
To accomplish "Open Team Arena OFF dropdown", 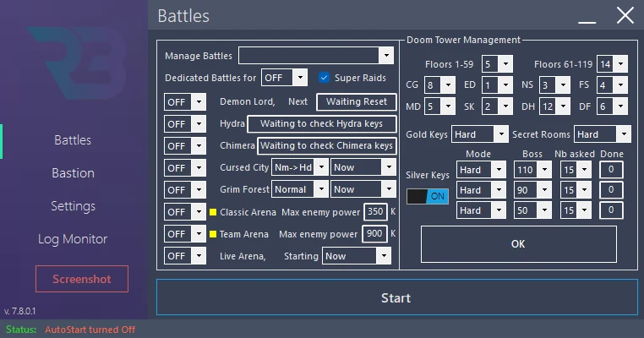I will (185, 234).
